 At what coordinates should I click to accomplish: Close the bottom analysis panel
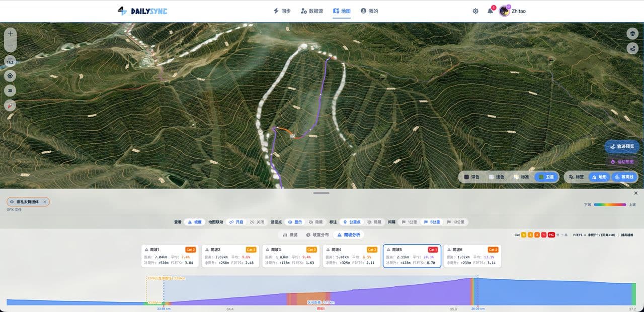(636, 193)
